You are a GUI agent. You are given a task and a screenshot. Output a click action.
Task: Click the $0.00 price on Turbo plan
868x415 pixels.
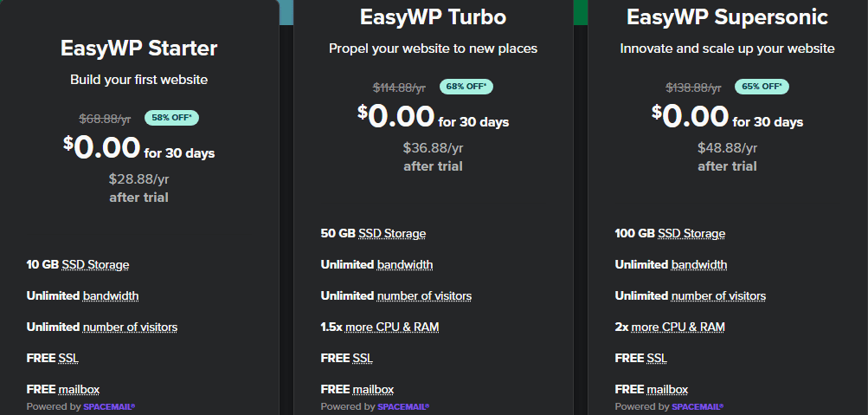pos(396,116)
